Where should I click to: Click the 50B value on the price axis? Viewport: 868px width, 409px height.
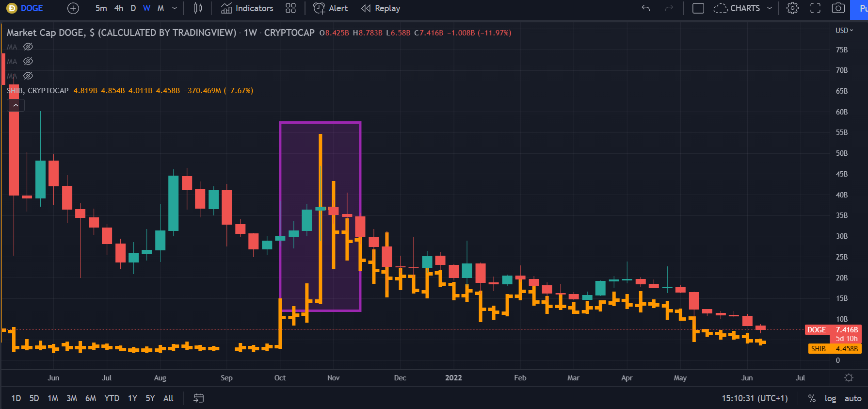click(842, 153)
